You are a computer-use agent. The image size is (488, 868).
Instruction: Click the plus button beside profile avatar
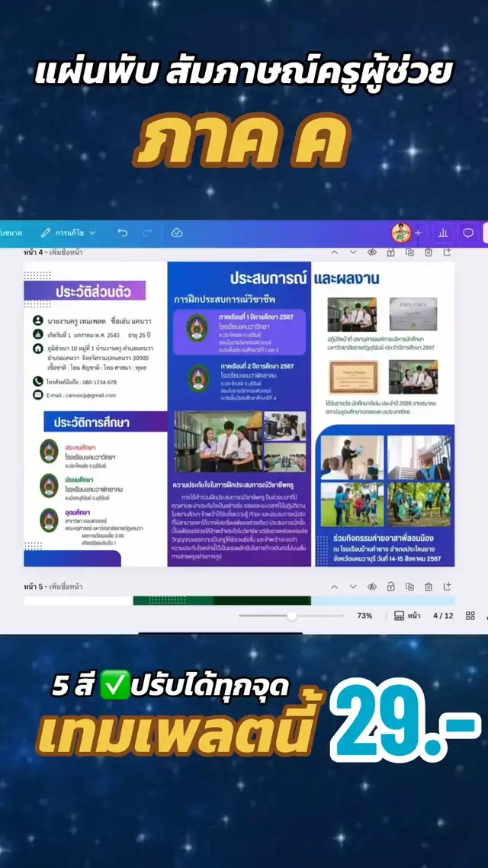418,233
